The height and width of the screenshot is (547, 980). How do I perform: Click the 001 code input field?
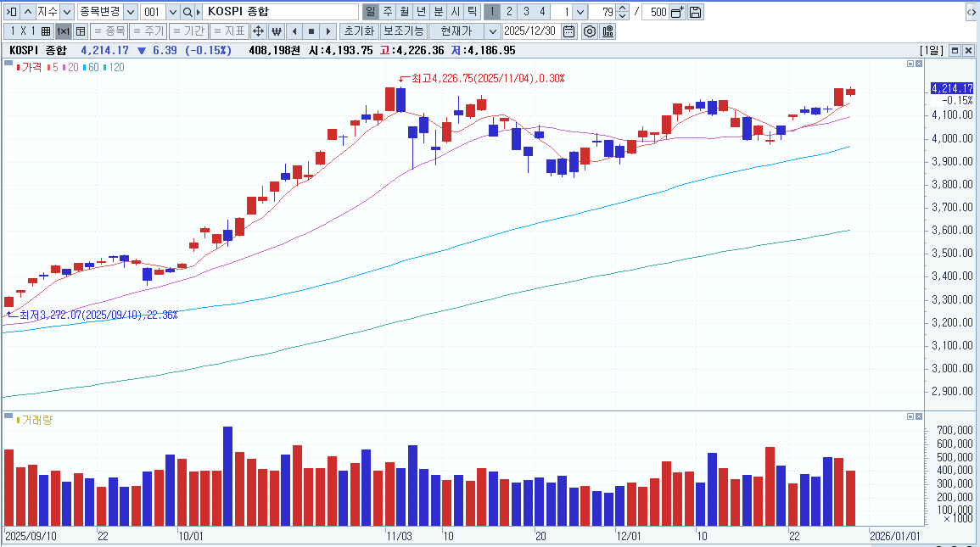(x=153, y=12)
